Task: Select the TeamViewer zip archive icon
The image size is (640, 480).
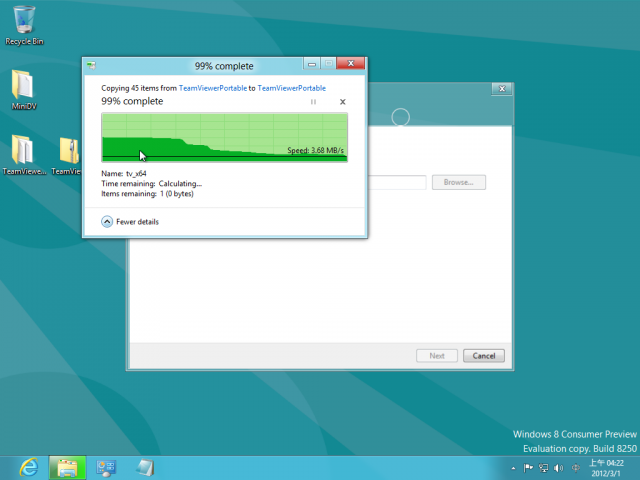Action: (x=69, y=155)
